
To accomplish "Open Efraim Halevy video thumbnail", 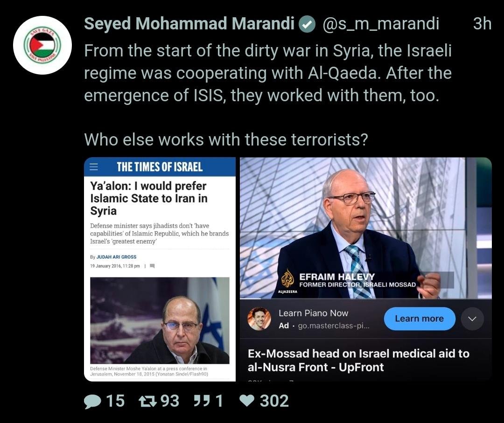I will click(x=366, y=228).
